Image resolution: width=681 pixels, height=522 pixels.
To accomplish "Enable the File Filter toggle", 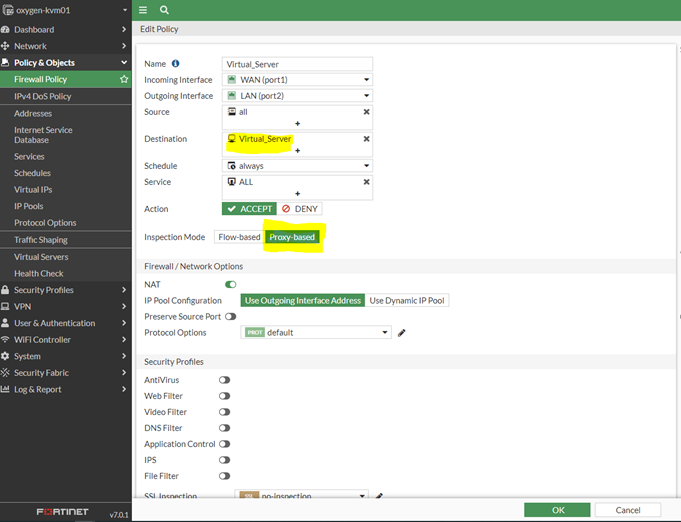I will [225, 476].
